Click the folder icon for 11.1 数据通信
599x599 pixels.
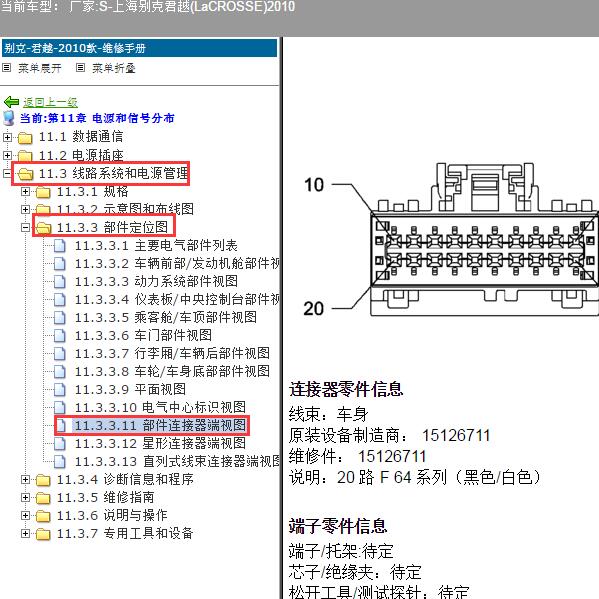(25, 138)
